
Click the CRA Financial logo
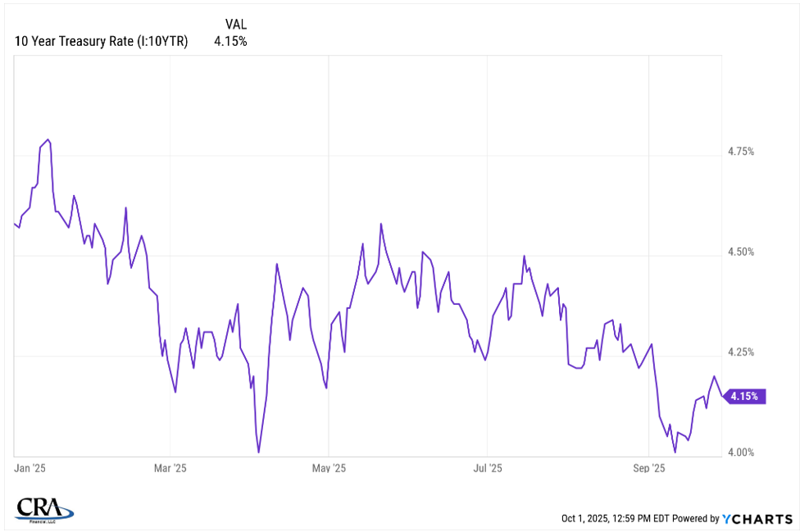coord(44,508)
